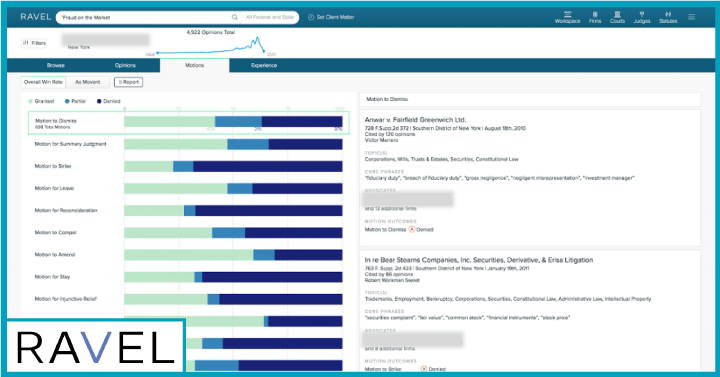Image resolution: width=720 pixels, height=377 pixels.
Task: Click the Report button
Action: [x=129, y=82]
